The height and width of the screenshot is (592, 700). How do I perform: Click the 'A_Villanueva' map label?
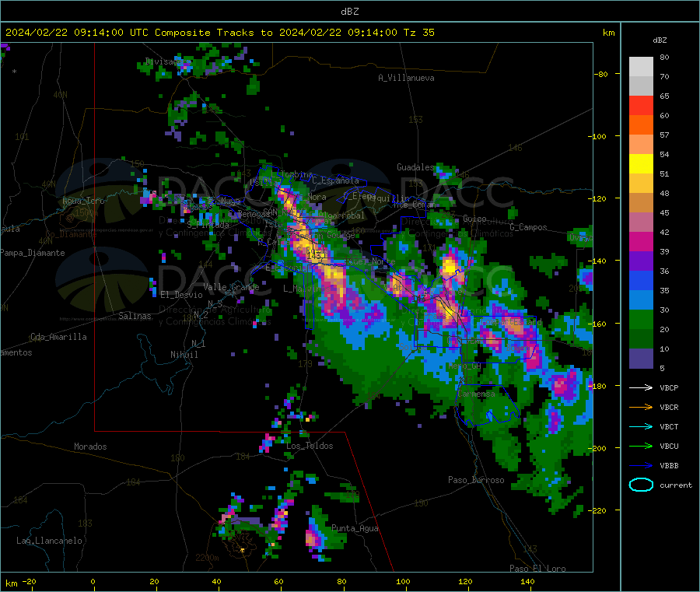[406, 78]
